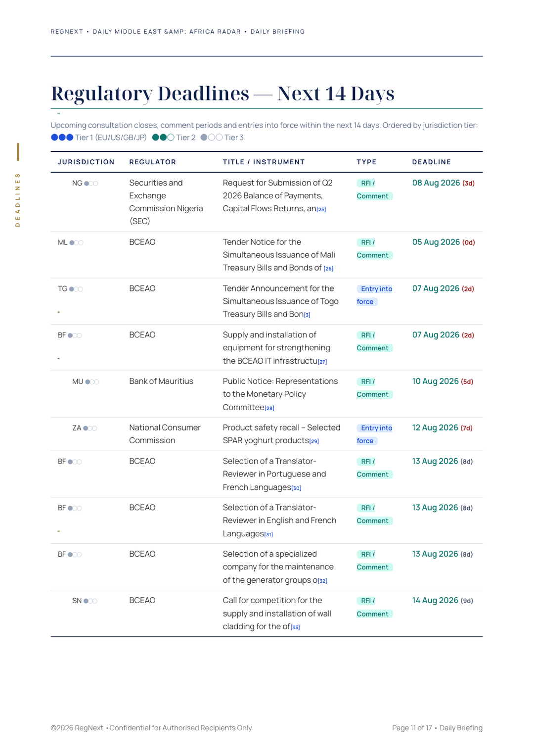Select the REGULATOR column header

(153, 162)
